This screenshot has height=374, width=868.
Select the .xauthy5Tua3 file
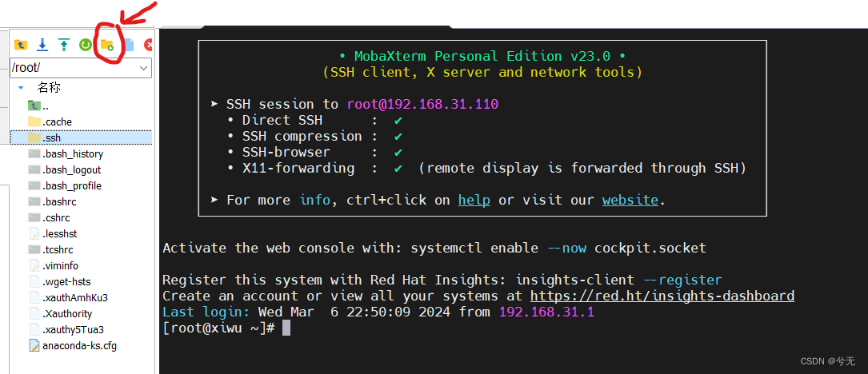66,330
